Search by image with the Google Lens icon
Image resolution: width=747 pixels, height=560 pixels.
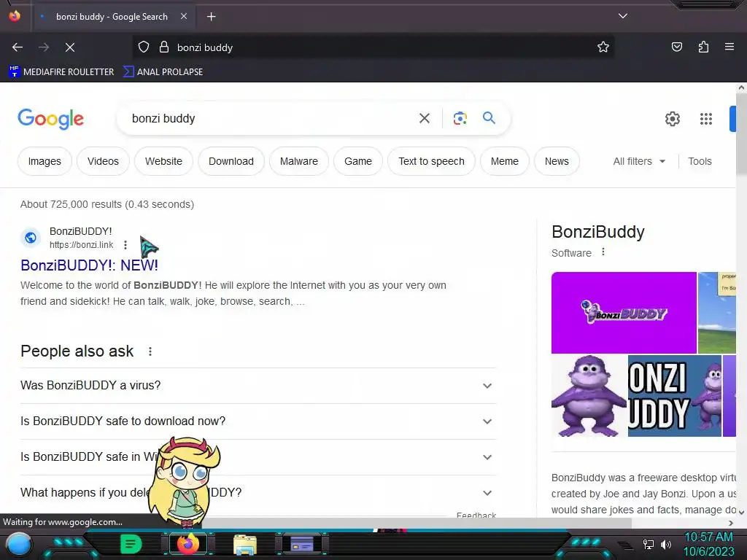tap(460, 118)
